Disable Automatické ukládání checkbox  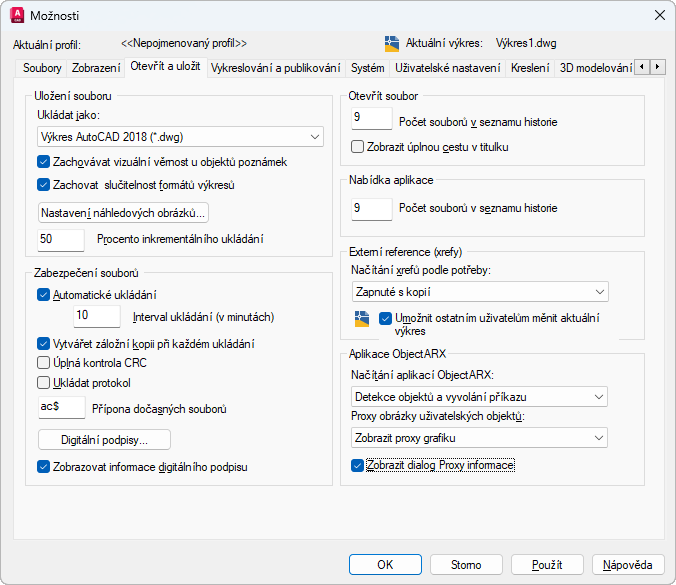point(43,294)
